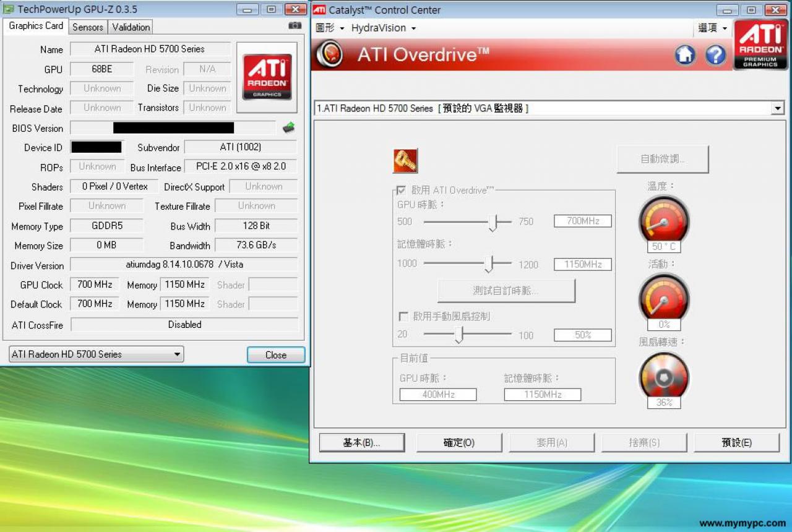Screen dimensions: 792x532
Task: Click the BIOS save chip icon
Action: (289, 127)
